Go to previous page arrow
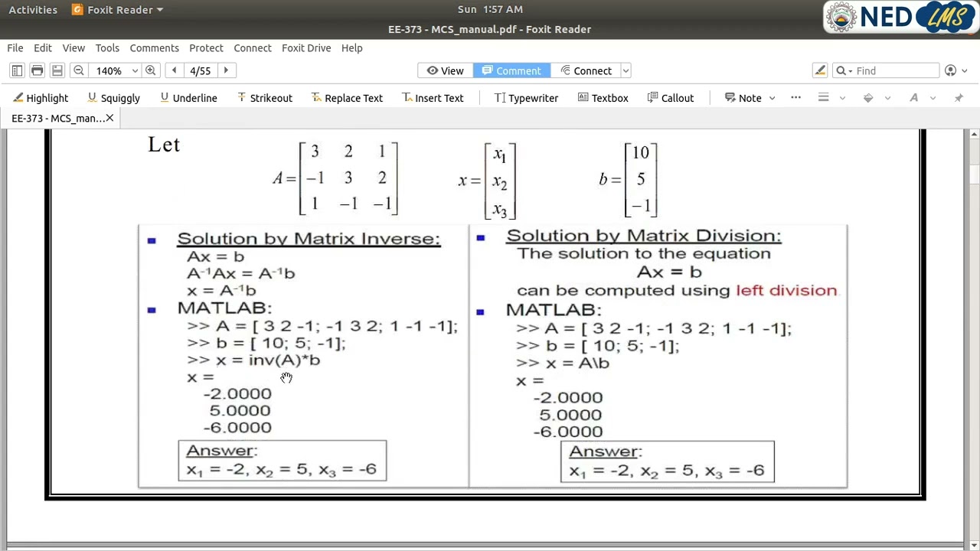 point(174,70)
